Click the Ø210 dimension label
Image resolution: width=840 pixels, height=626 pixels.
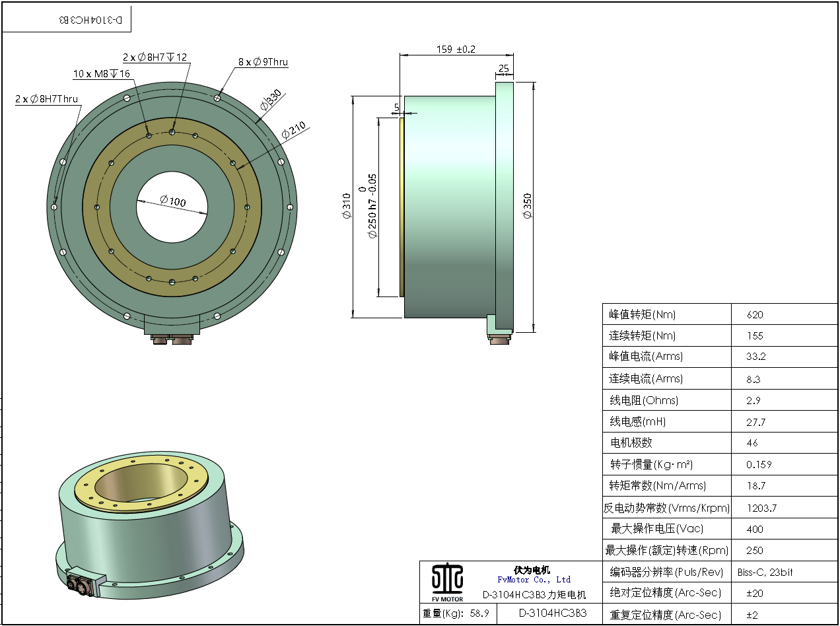(293, 131)
